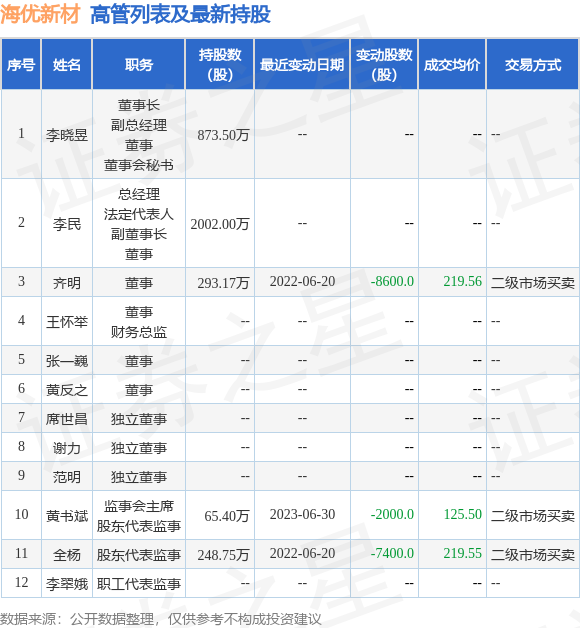The image size is (580, 628).
Task: Select the 职务 column header
Action: (139, 64)
